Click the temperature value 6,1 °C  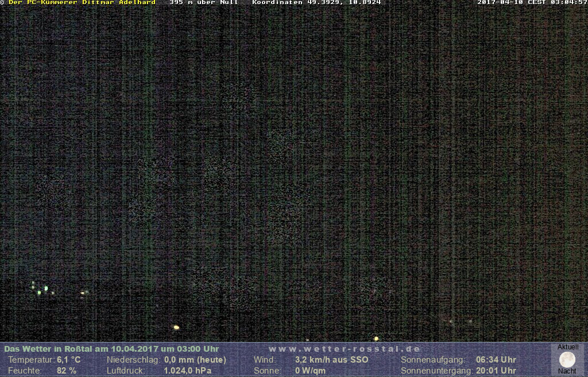point(68,360)
